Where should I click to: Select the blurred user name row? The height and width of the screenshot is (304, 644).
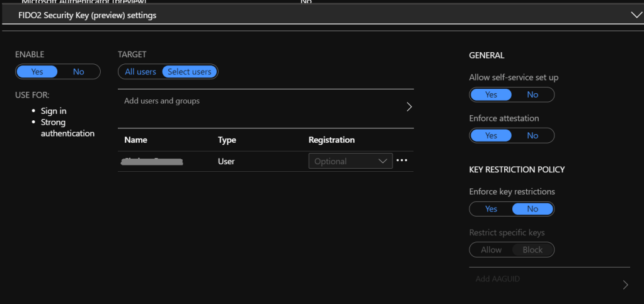coord(153,162)
